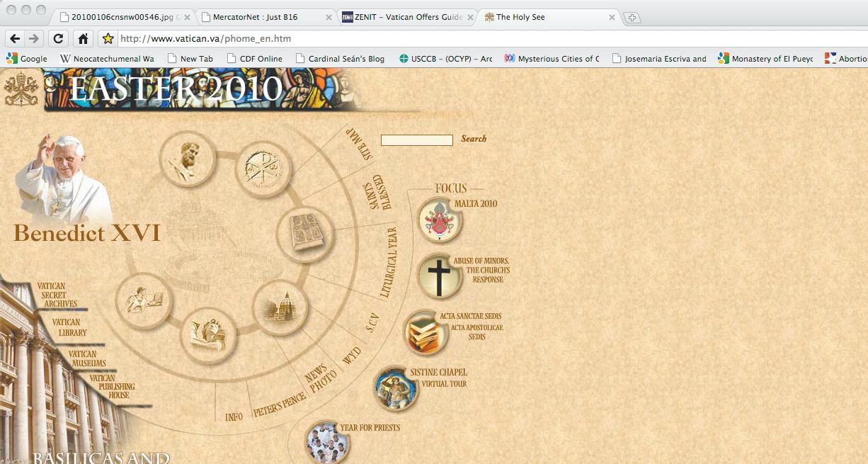Image resolution: width=868 pixels, height=464 pixels.
Task: Open the Vatican Secret Archives link
Action: (58, 295)
